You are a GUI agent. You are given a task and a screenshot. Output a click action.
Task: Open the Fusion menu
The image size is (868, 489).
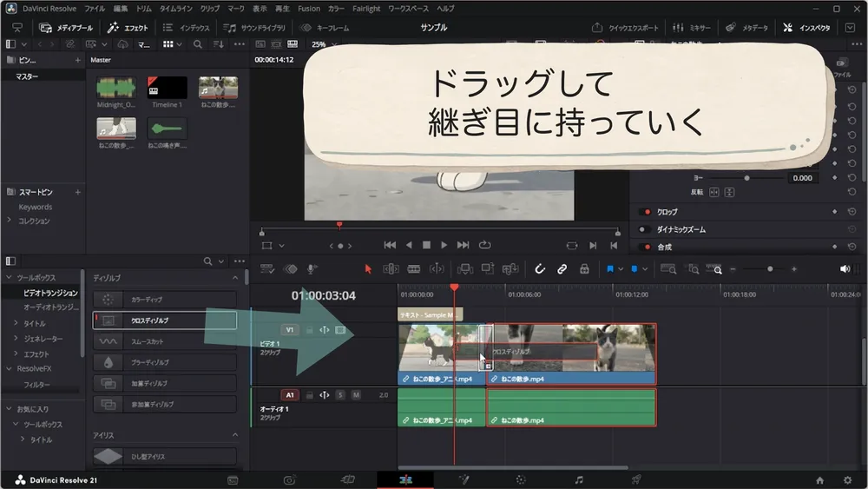[309, 9]
